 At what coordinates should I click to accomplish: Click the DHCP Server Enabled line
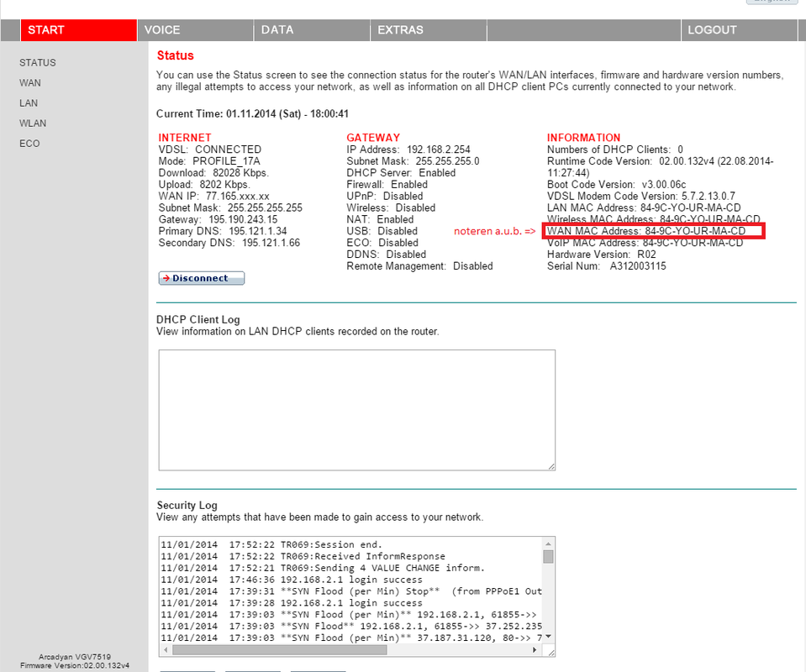pos(401,173)
